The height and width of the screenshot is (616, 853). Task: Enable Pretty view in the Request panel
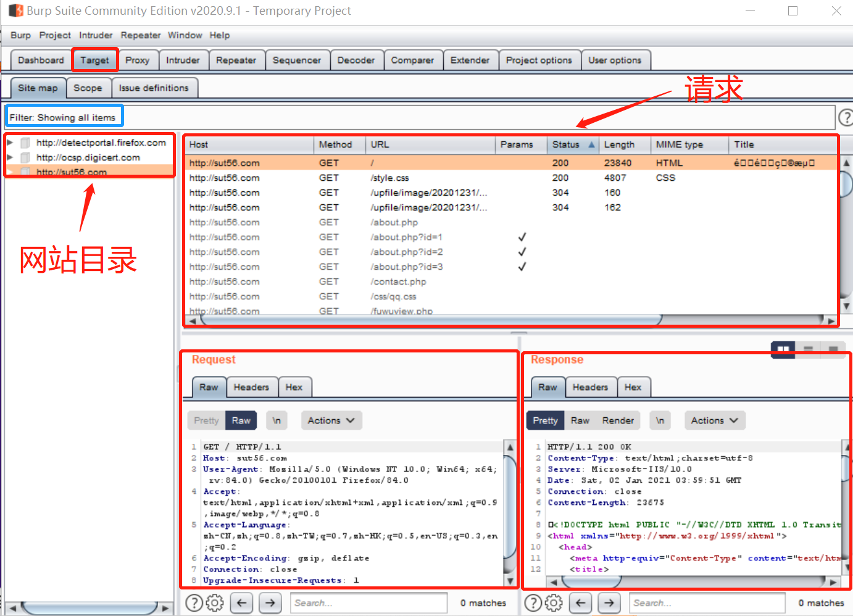coord(206,420)
